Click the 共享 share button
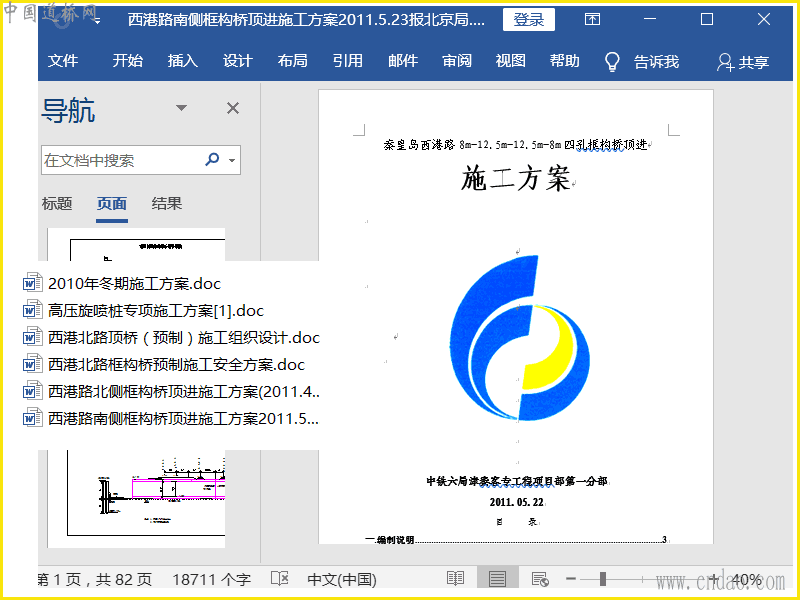 tap(743, 62)
